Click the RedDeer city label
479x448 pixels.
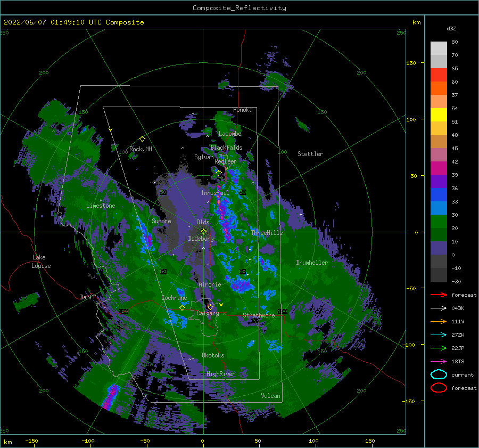(x=226, y=161)
